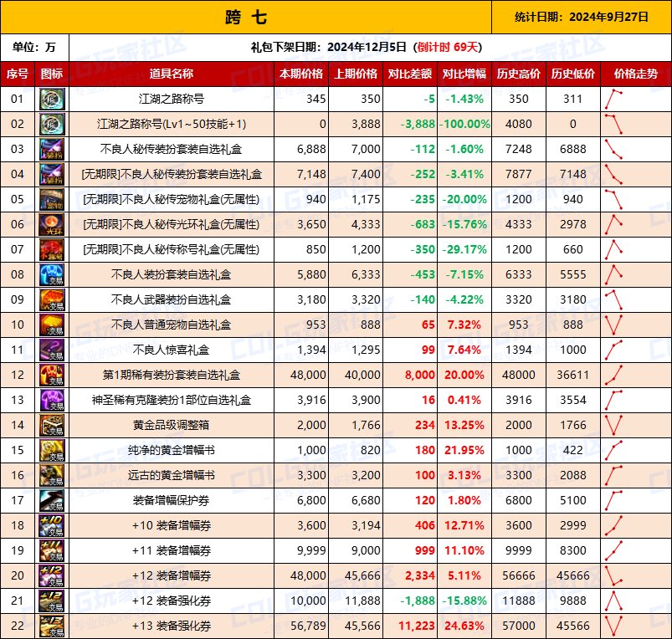
Task: Click the previous price 11,888
Action: (362, 601)
